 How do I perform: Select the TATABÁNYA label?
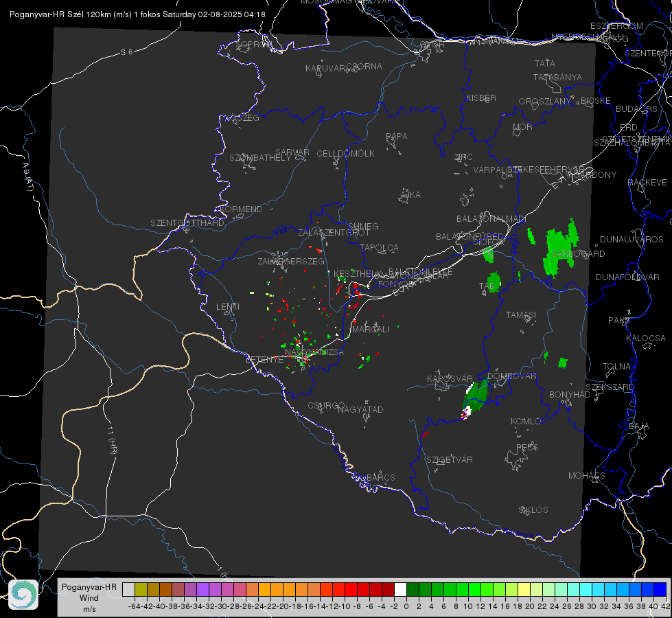[557, 78]
